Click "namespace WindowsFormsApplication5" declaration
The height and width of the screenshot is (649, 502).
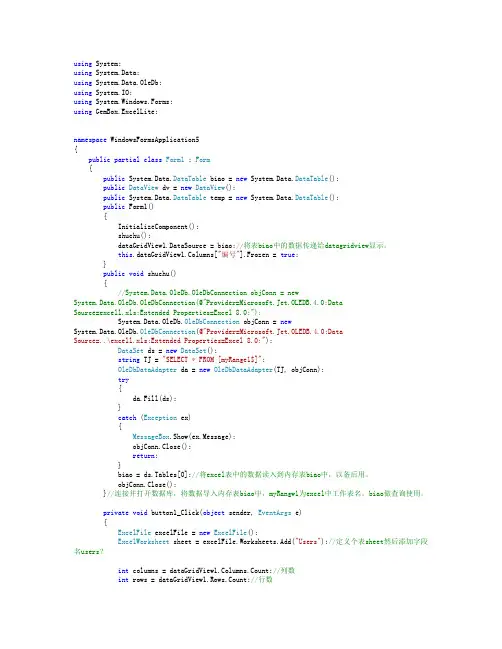coord(136,140)
